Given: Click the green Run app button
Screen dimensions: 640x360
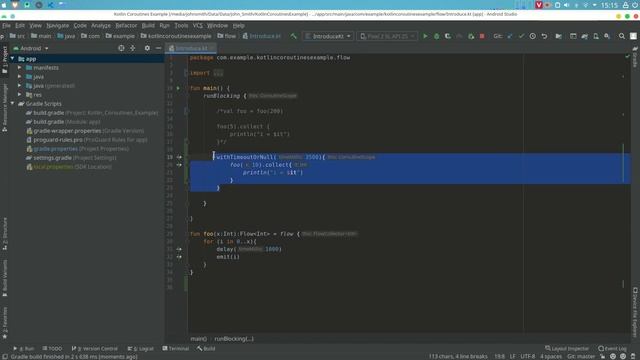Looking at the screenshot, I should tap(425, 36).
